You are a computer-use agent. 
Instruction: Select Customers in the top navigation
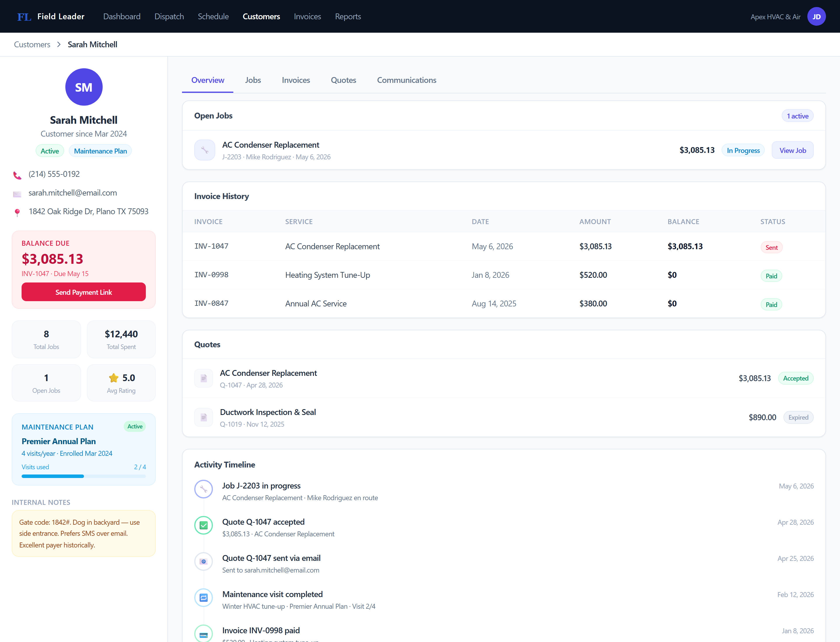(x=261, y=16)
